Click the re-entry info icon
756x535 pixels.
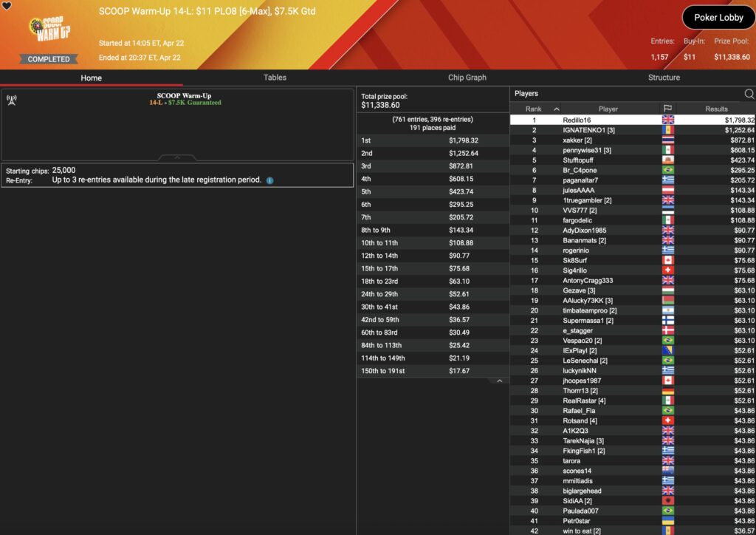pyautogui.click(x=270, y=180)
